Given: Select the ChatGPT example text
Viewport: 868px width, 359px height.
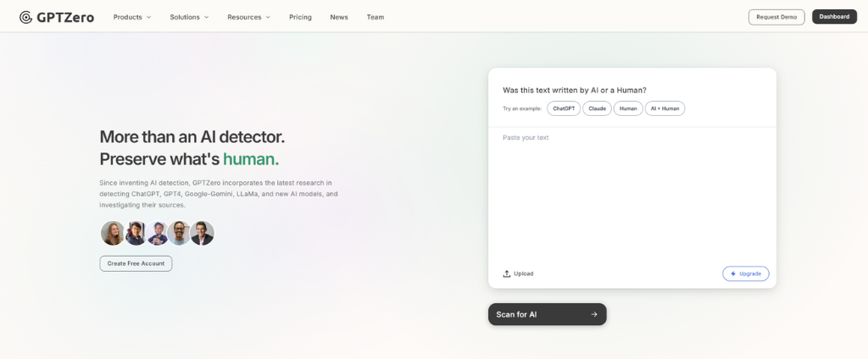Looking at the screenshot, I should [x=564, y=108].
